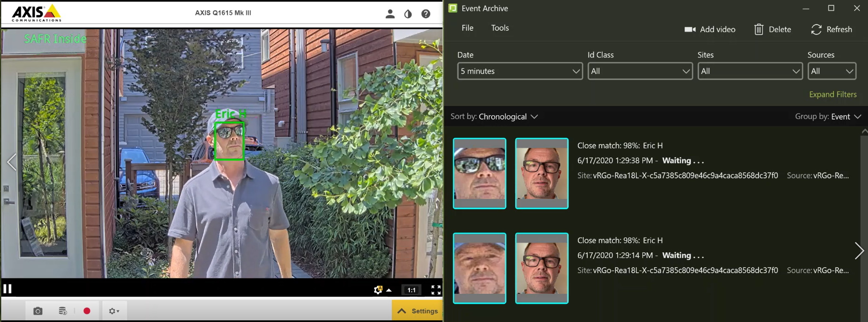This screenshot has width=868, height=322.
Task: Click the Expand Filters link
Action: click(x=832, y=94)
